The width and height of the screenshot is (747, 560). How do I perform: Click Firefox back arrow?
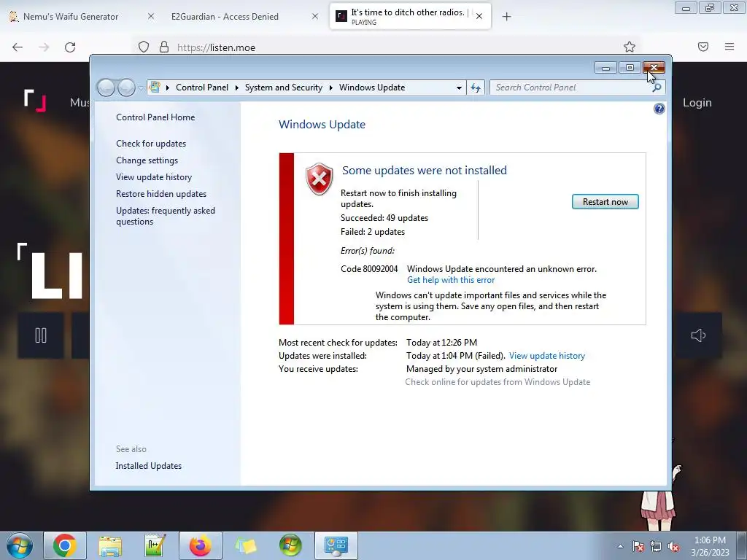(18, 47)
